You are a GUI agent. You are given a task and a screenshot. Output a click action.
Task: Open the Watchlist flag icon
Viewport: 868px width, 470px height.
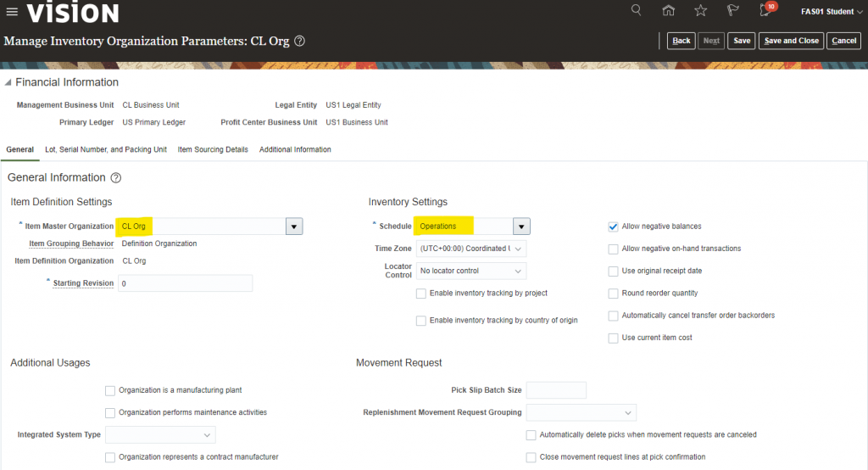[x=732, y=10]
